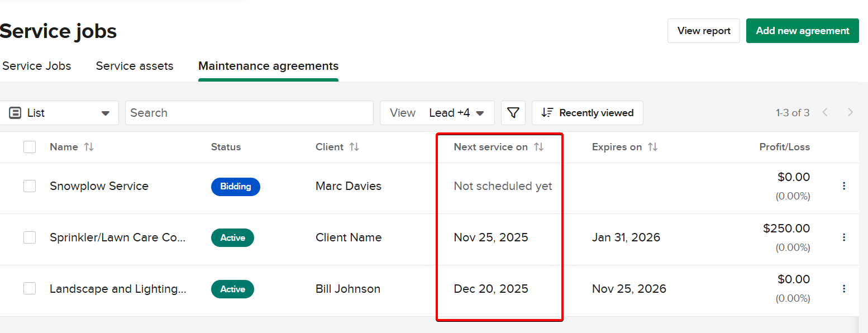Sort by Next service on column
Screen dimensions: 868x333
coord(538,147)
